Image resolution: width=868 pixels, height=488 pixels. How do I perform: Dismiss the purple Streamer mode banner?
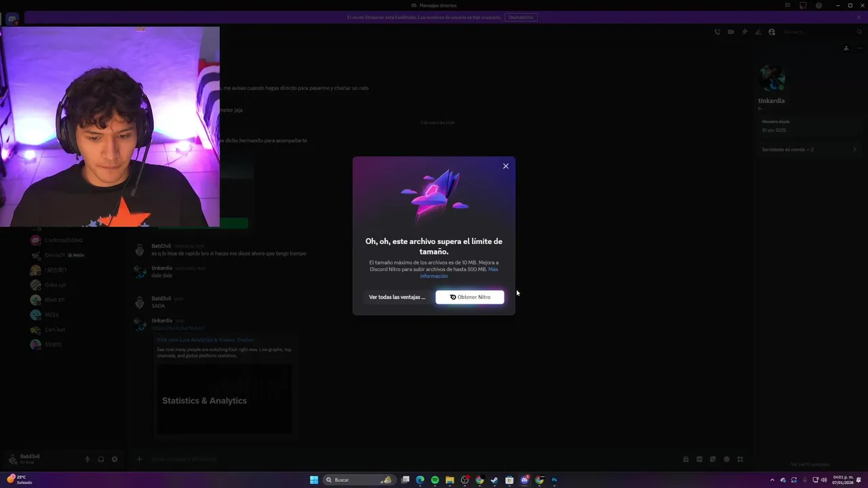click(859, 17)
